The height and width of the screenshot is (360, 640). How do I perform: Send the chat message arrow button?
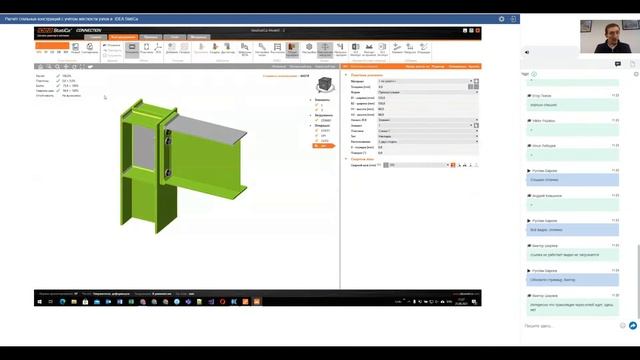pyautogui.click(x=633, y=326)
